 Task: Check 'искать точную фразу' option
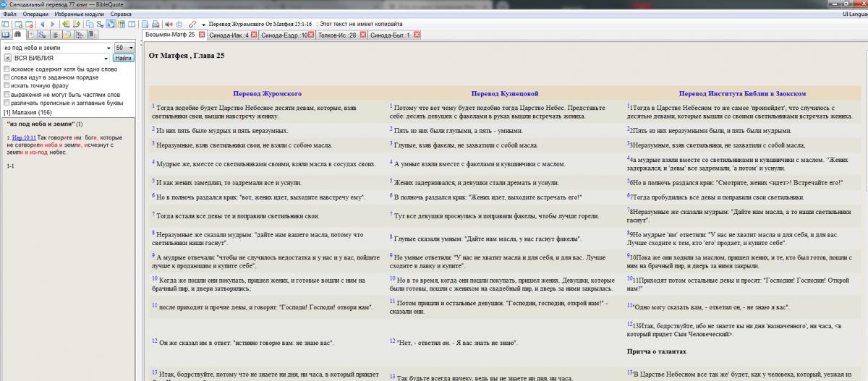(7, 86)
